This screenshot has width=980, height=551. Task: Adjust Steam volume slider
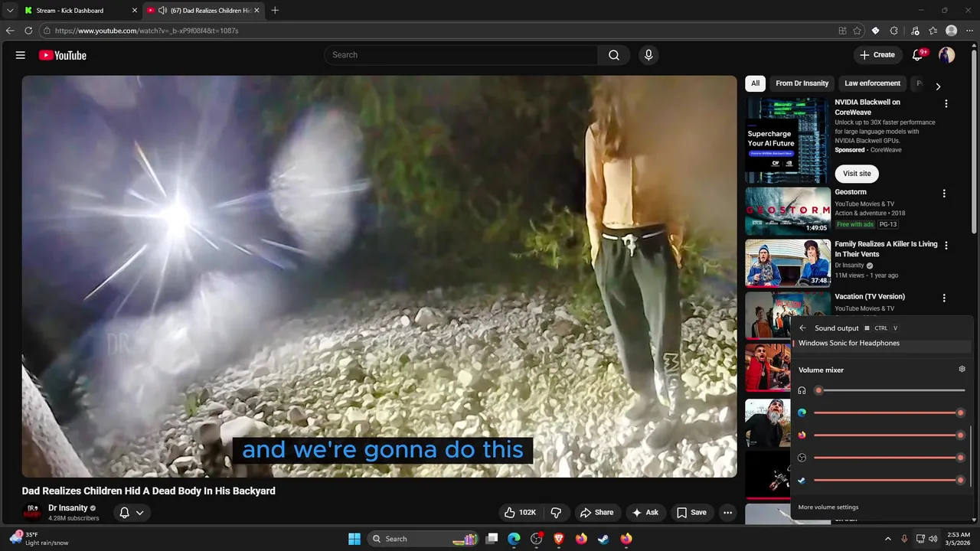pyautogui.click(x=889, y=480)
